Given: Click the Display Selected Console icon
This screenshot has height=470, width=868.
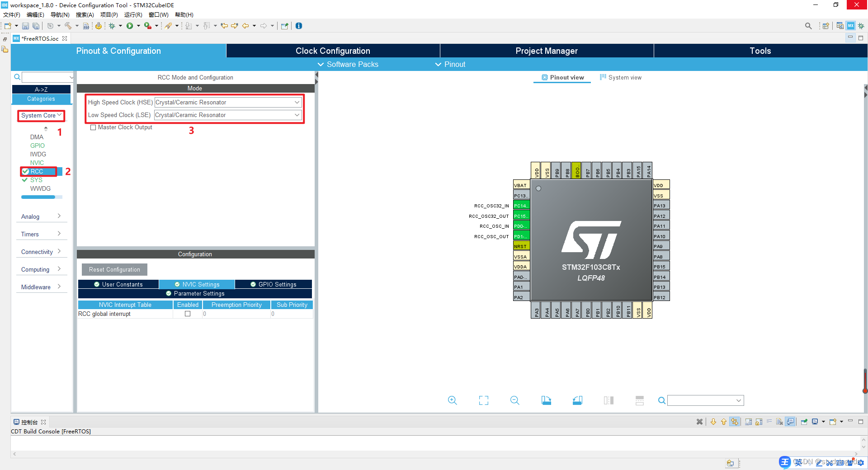Looking at the screenshot, I should (x=815, y=422).
